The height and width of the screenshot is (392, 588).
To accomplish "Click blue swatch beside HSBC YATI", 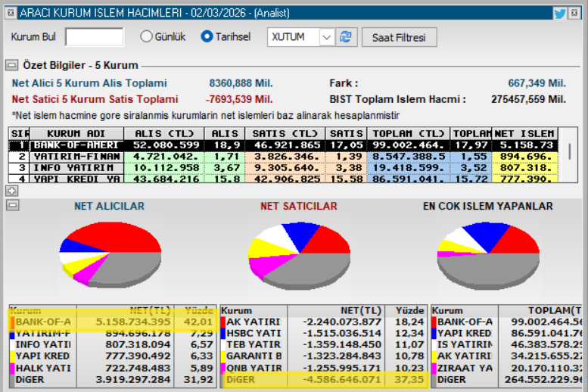I will tap(223, 333).
